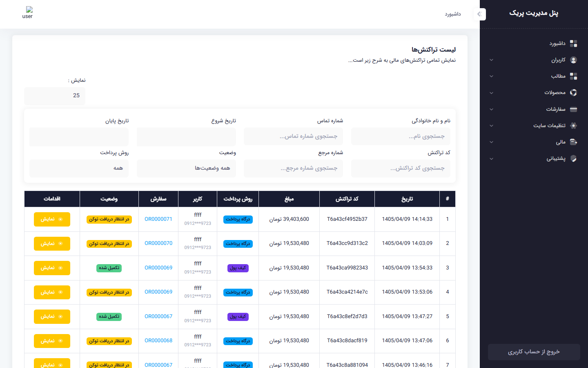This screenshot has height=368, width=588.
Task: Click the dashboard icon in the sidebar
Action: click(x=573, y=43)
